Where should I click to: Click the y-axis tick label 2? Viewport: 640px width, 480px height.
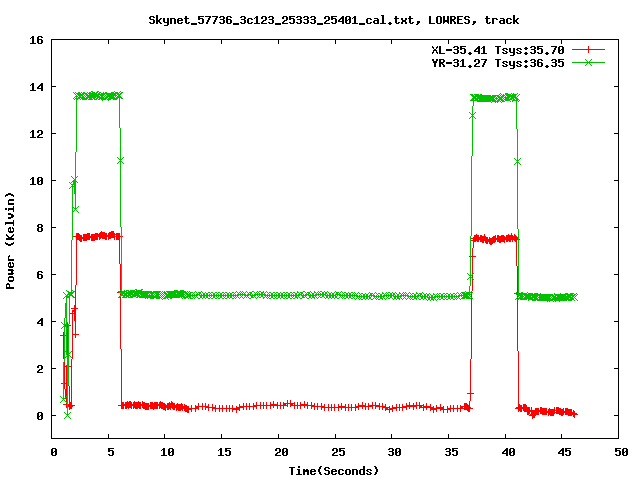(40, 369)
